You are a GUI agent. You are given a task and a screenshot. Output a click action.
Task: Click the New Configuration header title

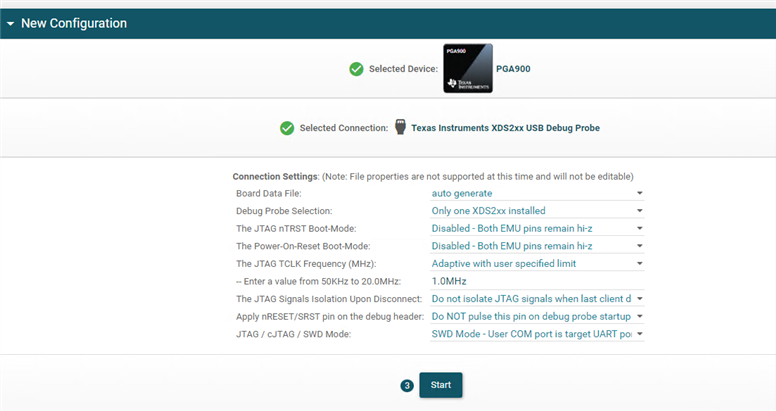point(74,23)
